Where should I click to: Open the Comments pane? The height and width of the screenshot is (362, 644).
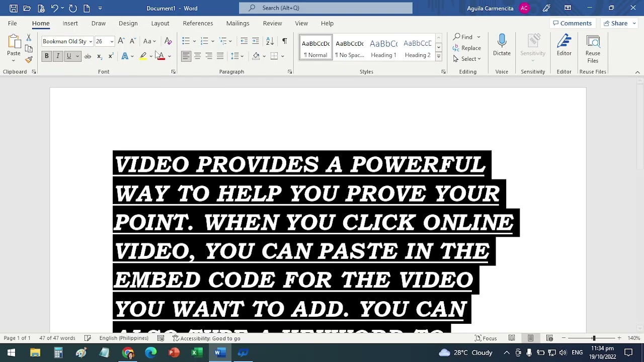click(572, 23)
